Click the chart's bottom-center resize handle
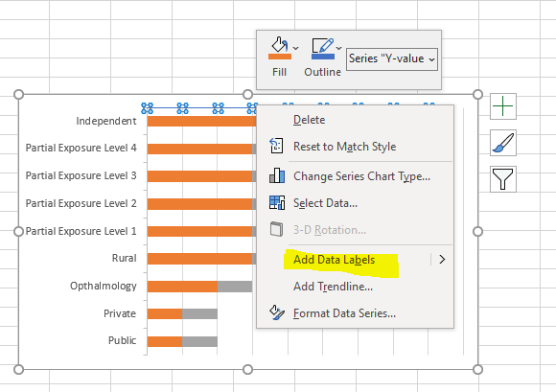Viewport: 556px width, 392px height. pyautogui.click(x=248, y=369)
